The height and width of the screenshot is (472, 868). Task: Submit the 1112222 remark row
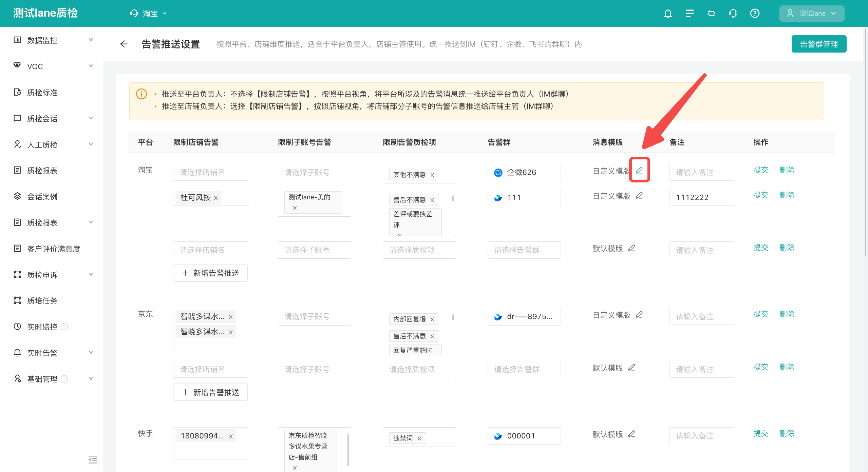761,195
